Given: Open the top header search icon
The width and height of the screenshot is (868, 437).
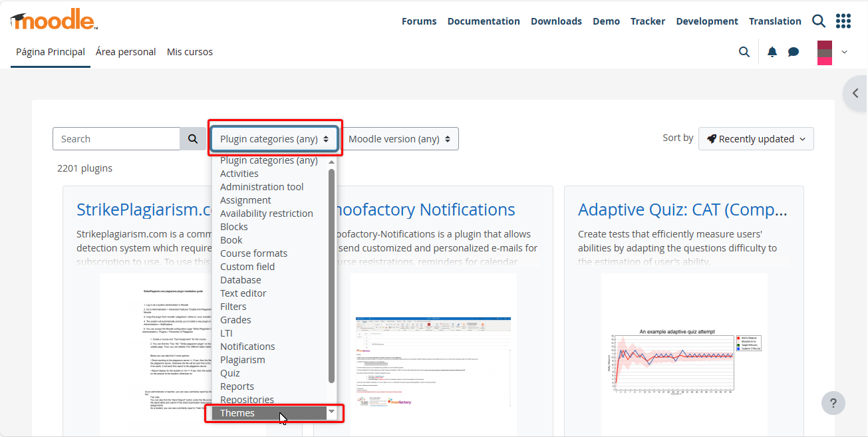Looking at the screenshot, I should (x=819, y=21).
